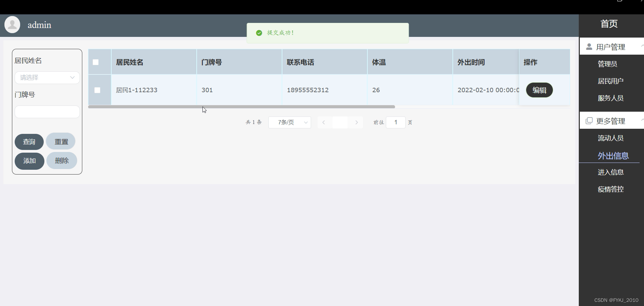Click the 共 1 条 total text

(x=254, y=122)
